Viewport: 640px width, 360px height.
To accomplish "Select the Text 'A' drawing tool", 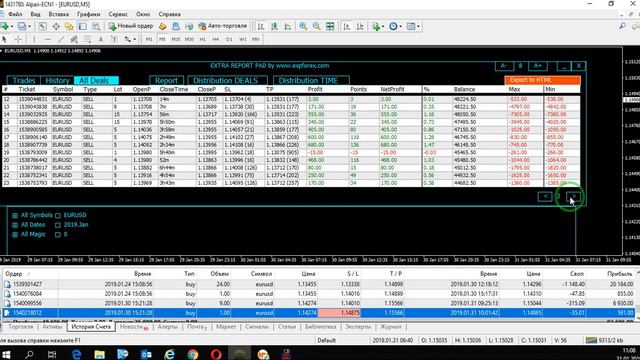I will [x=101, y=39].
